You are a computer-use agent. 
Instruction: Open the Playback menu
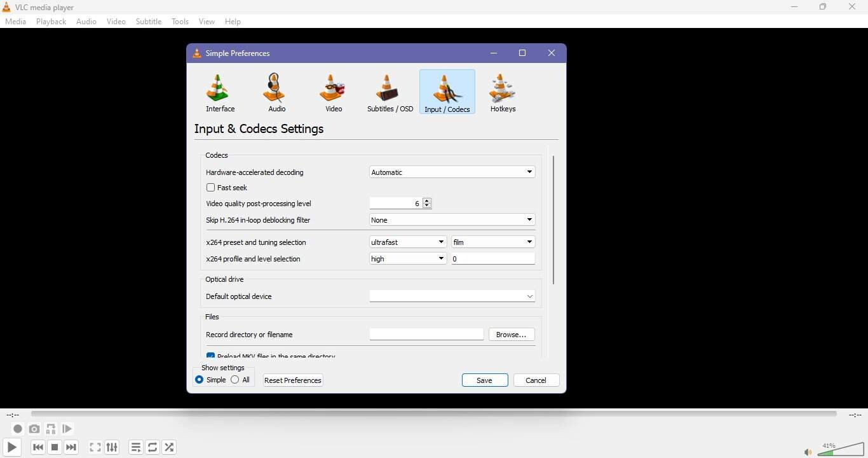(51, 21)
